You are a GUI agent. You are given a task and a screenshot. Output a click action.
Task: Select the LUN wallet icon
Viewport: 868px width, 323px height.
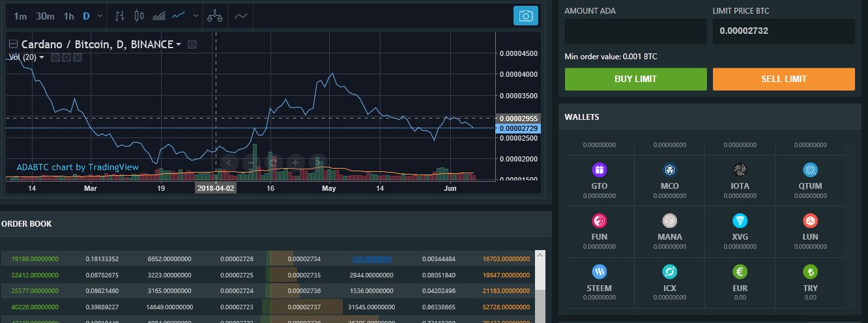[810, 221]
